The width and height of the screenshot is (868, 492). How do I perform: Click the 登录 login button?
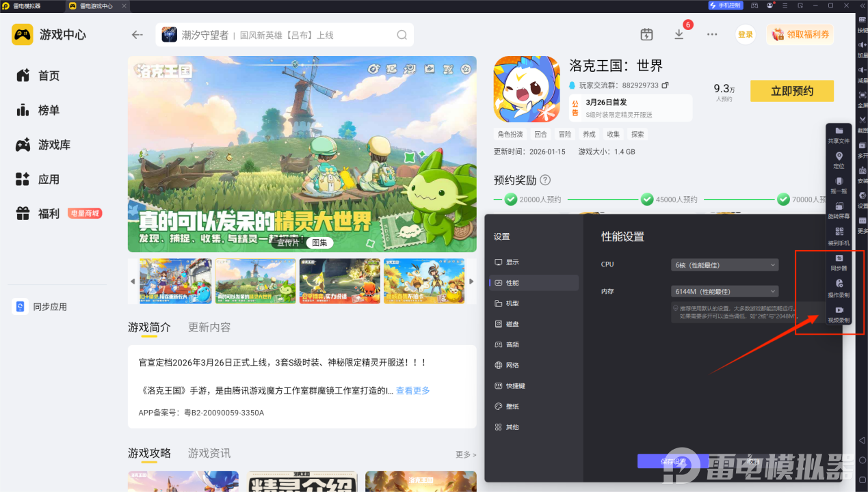746,35
